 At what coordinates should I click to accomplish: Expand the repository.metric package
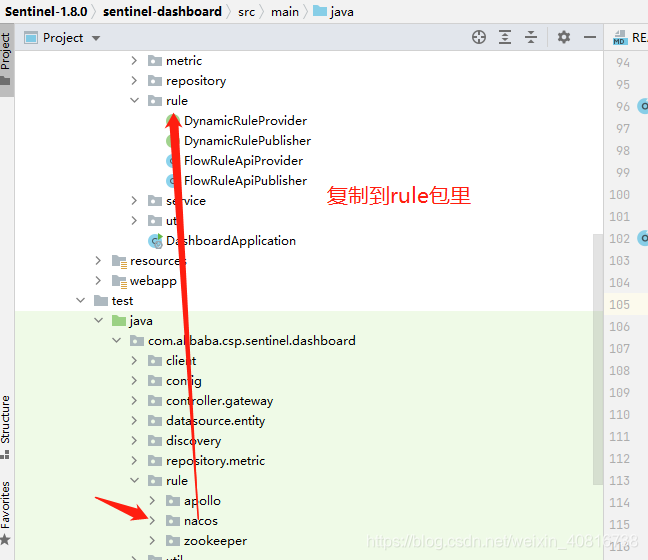[134, 460]
